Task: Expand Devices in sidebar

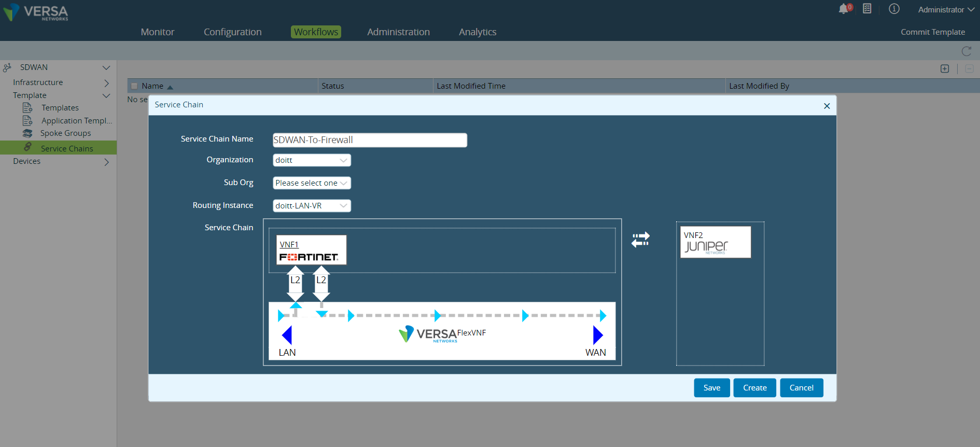Action: [106, 162]
